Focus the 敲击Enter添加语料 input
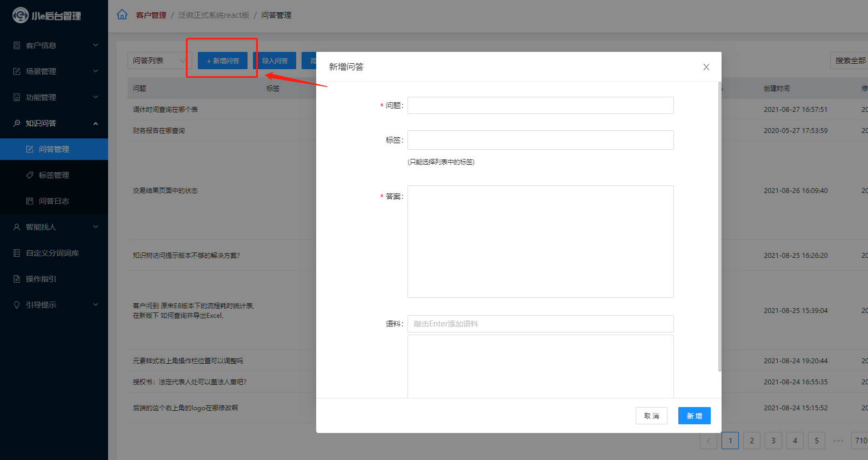868x460 pixels. pos(540,324)
